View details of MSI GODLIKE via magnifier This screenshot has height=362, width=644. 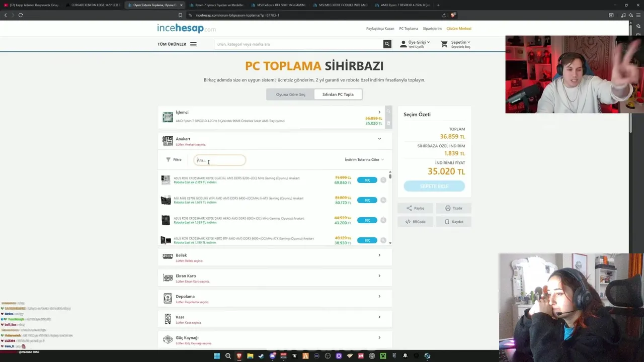click(383, 200)
